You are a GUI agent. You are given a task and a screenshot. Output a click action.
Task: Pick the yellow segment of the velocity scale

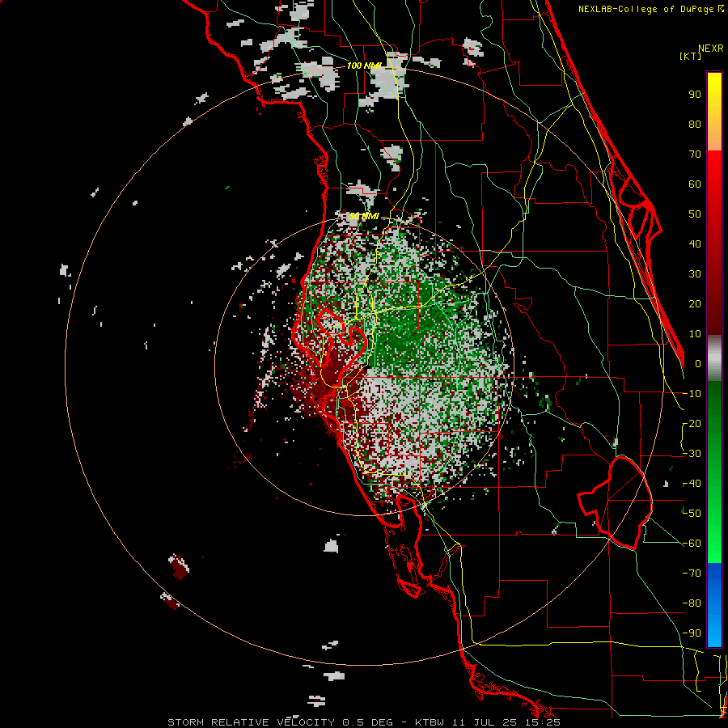[x=714, y=91]
